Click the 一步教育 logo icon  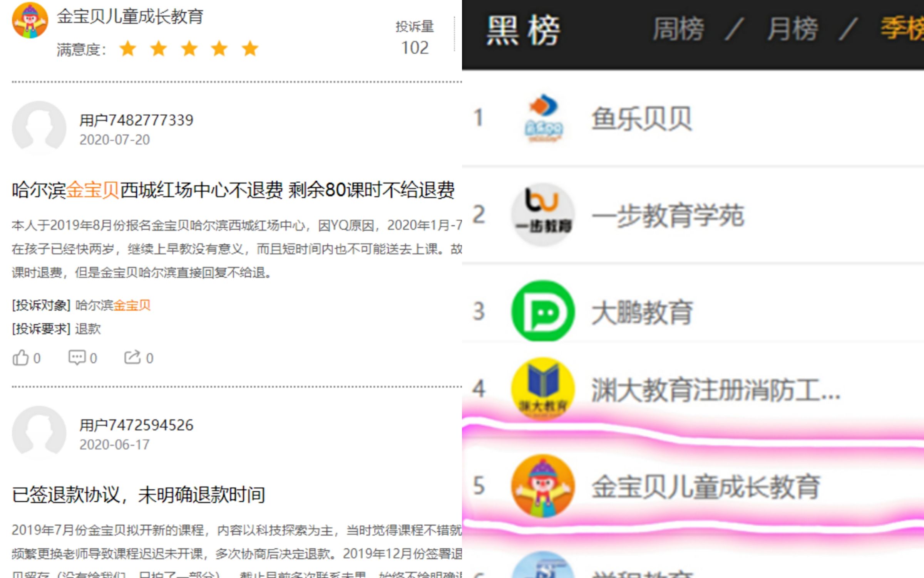(543, 214)
